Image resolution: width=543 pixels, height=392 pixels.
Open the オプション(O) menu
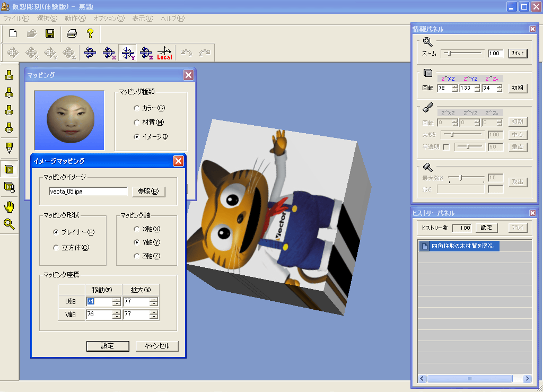point(109,19)
